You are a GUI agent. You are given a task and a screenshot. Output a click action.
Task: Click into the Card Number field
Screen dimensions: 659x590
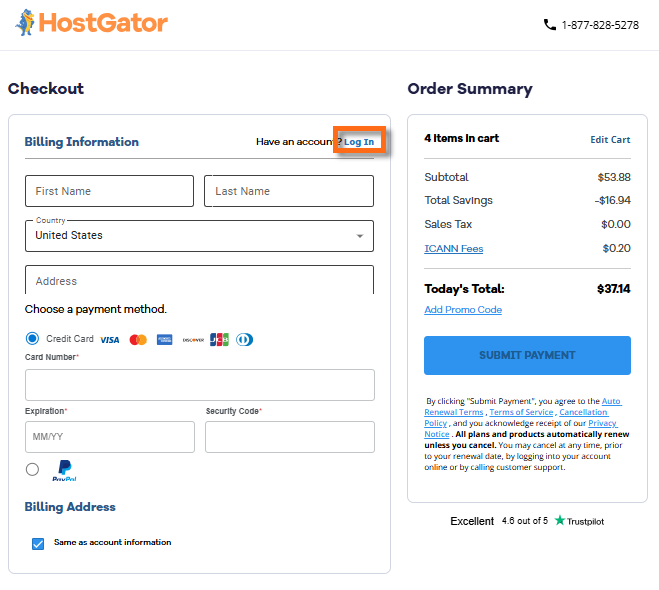coord(199,385)
